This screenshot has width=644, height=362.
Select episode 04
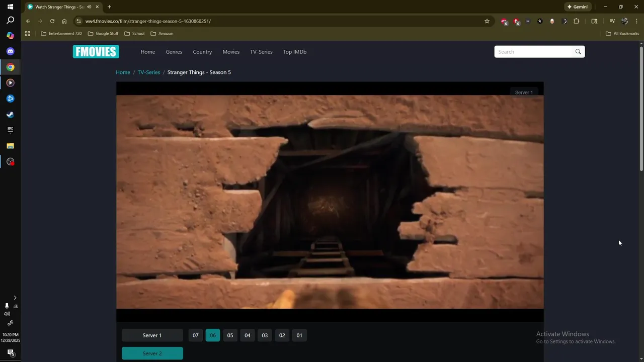[x=248, y=335]
